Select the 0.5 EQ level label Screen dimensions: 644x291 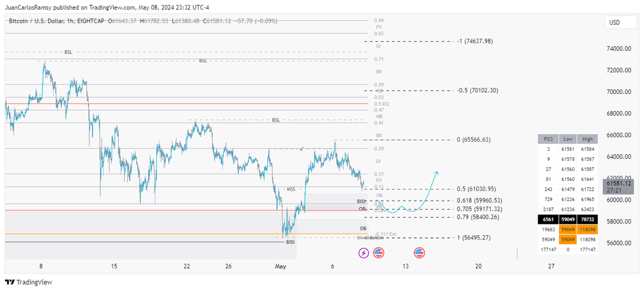tap(382, 104)
